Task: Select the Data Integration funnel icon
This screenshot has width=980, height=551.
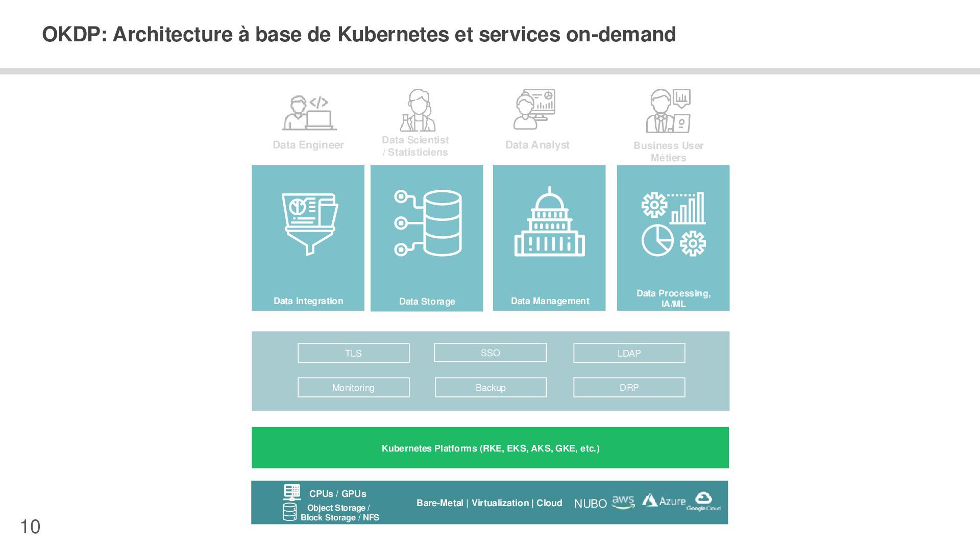Action: [x=309, y=223]
